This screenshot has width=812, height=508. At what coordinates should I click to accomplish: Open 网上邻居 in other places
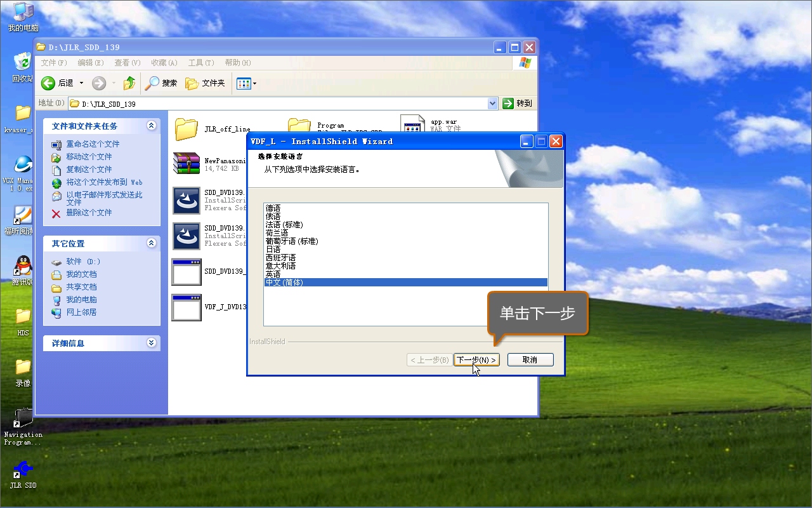point(81,312)
